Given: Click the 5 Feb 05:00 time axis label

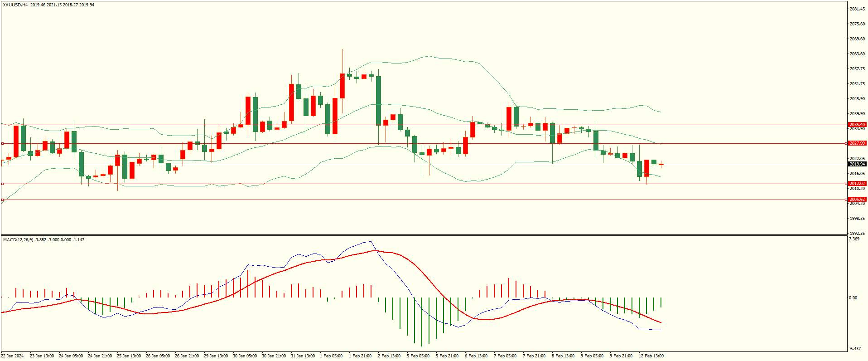Looking at the screenshot, I should coord(418,356).
